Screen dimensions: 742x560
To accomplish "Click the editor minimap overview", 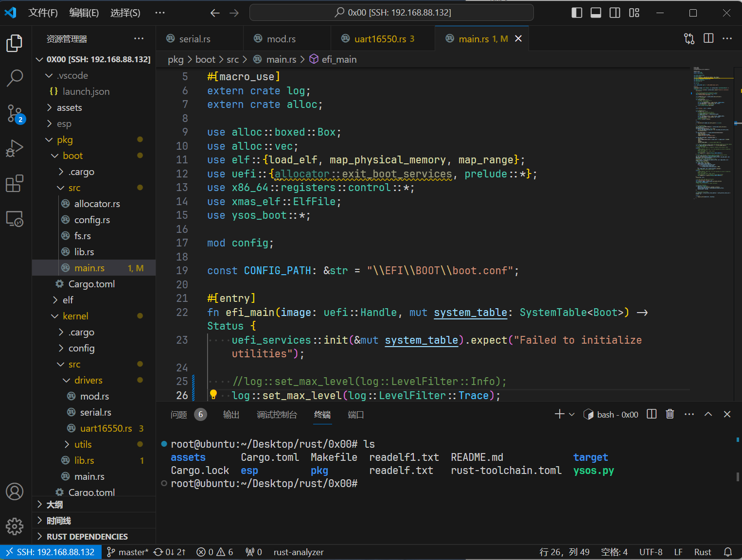I will point(713,134).
